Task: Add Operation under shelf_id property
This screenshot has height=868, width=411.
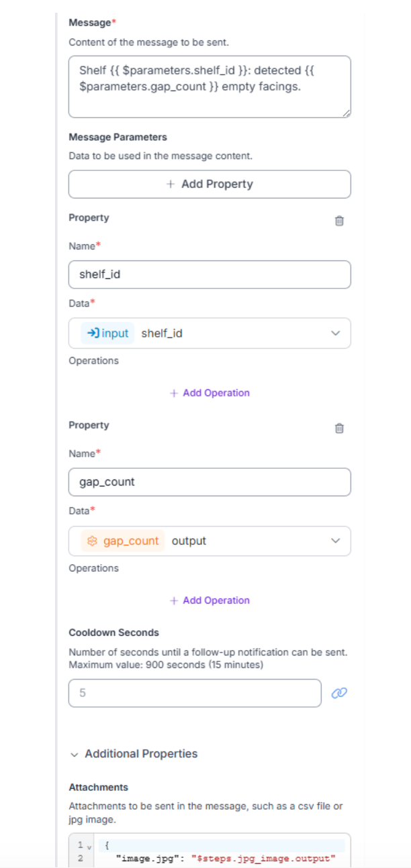Action: click(210, 393)
